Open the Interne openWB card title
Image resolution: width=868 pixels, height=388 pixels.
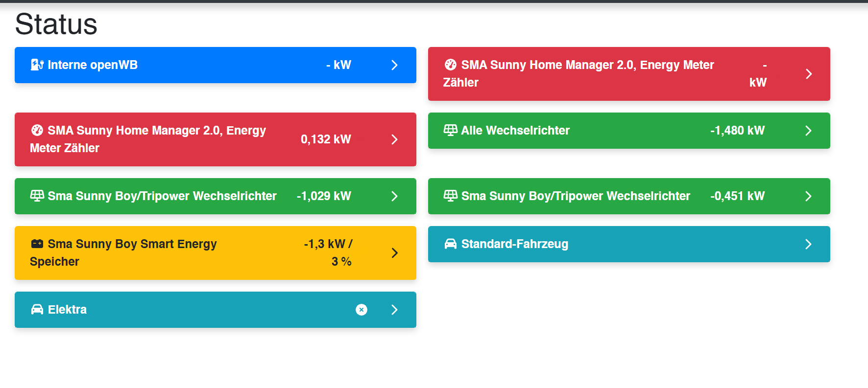pyautogui.click(x=93, y=65)
